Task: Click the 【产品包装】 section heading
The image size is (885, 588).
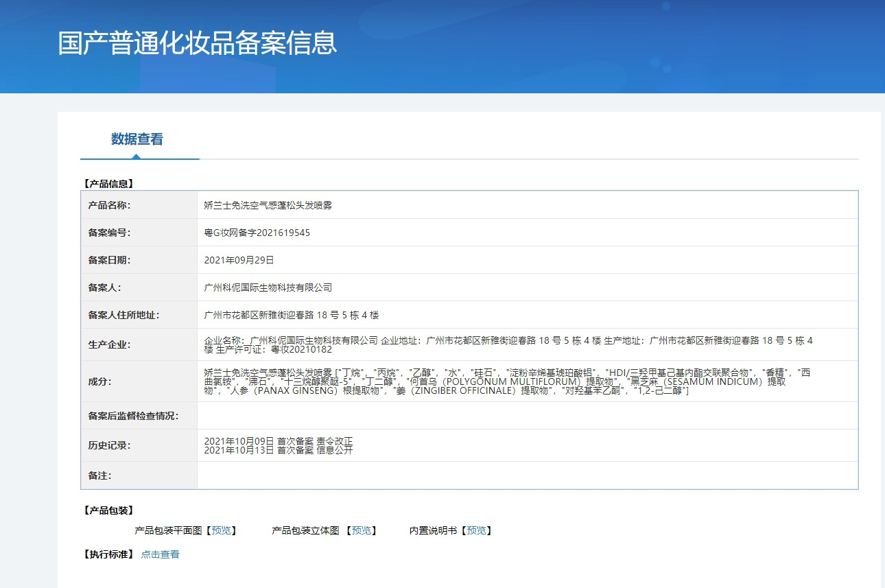Action: click(108, 510)
